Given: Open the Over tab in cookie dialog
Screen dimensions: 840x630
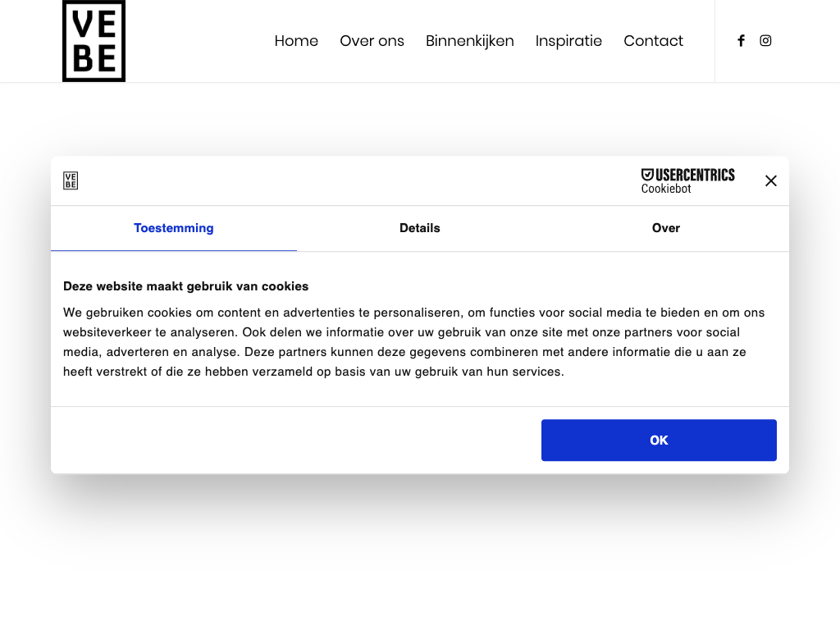Looking at the screenshot, I should tap(665, 228).
